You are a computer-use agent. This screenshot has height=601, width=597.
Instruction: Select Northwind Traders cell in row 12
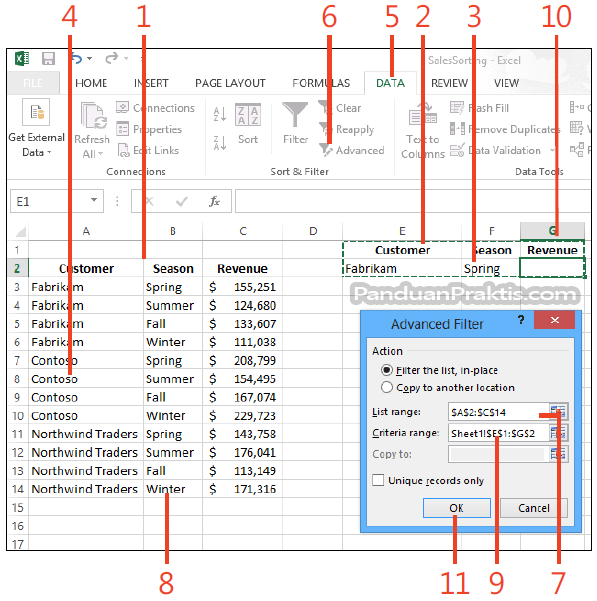[86, 452]
